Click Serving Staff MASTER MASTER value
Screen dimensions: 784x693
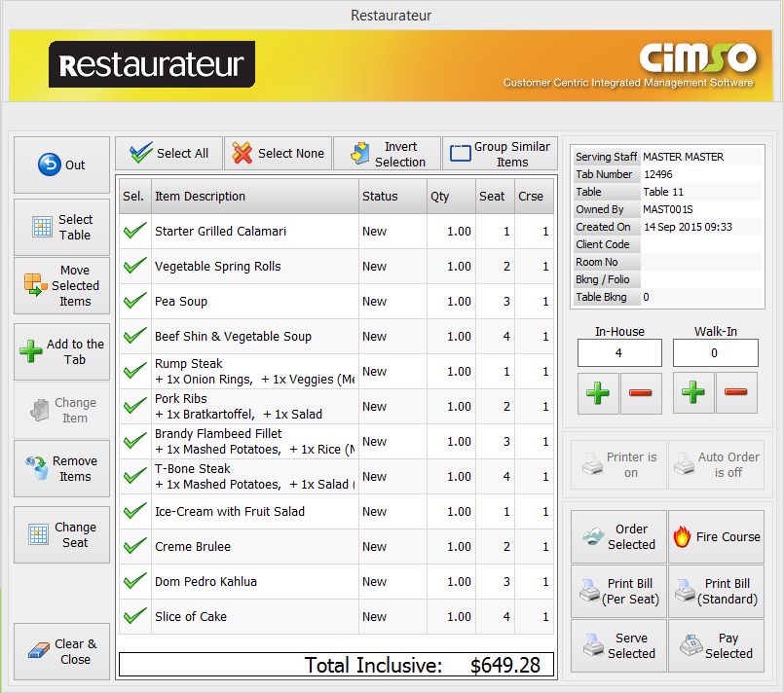point(683,157)
